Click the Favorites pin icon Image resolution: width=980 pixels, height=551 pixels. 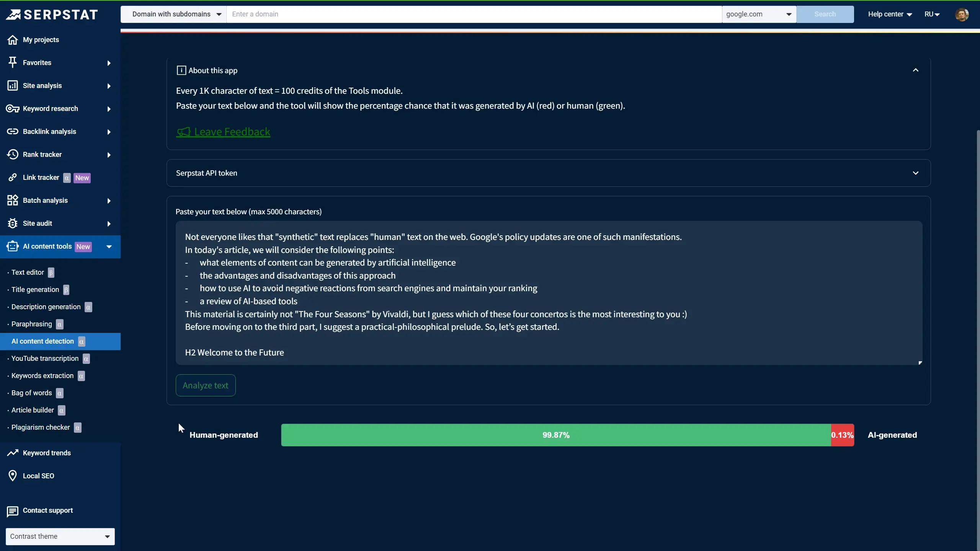(13, 62)
